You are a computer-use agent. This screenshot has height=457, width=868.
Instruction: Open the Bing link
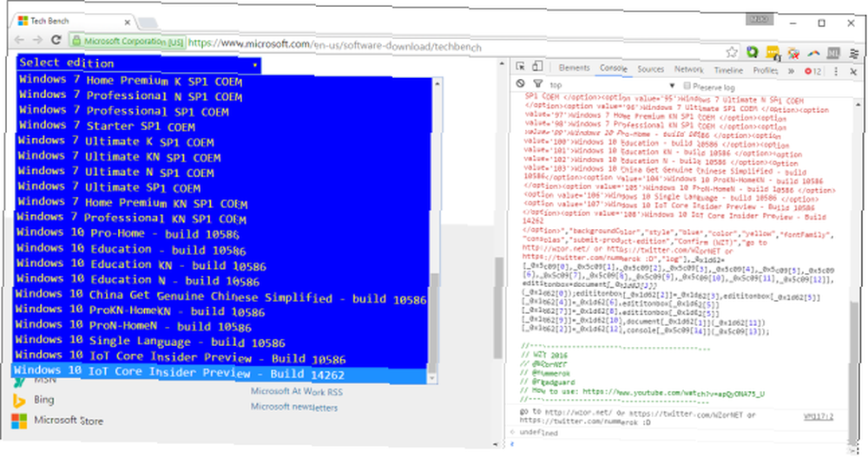coord(43,400)
